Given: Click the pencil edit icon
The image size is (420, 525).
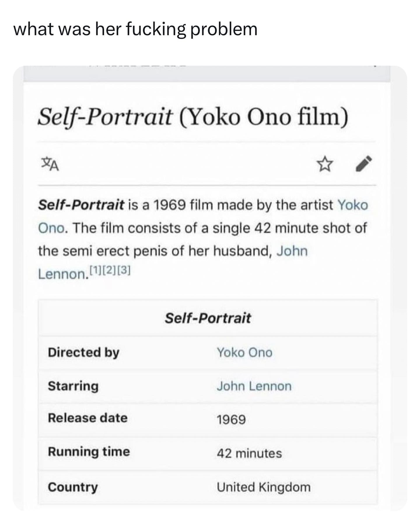Looking at the screenshot, I should tap(364, 164).
